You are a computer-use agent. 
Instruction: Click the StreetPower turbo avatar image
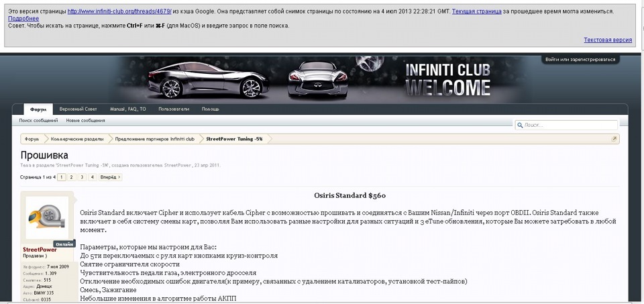point(47,217)
